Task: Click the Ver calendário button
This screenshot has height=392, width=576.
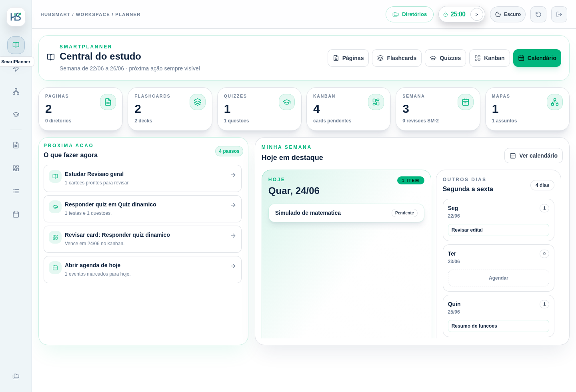Action: 534,156
